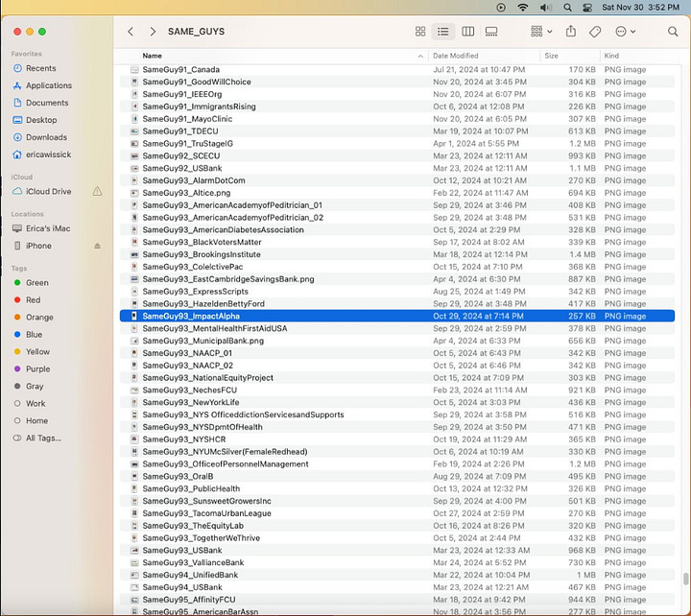Select file SameGuy92_SCECU
Image resolution: width=691 pixels, height=616 pixels.
397,156
